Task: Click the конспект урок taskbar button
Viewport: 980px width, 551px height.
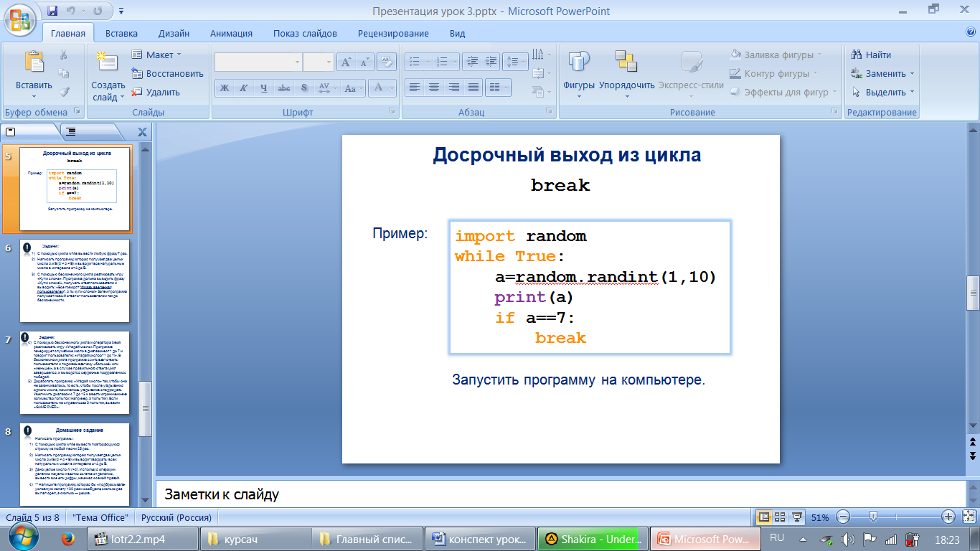Action: click(480, 539)
